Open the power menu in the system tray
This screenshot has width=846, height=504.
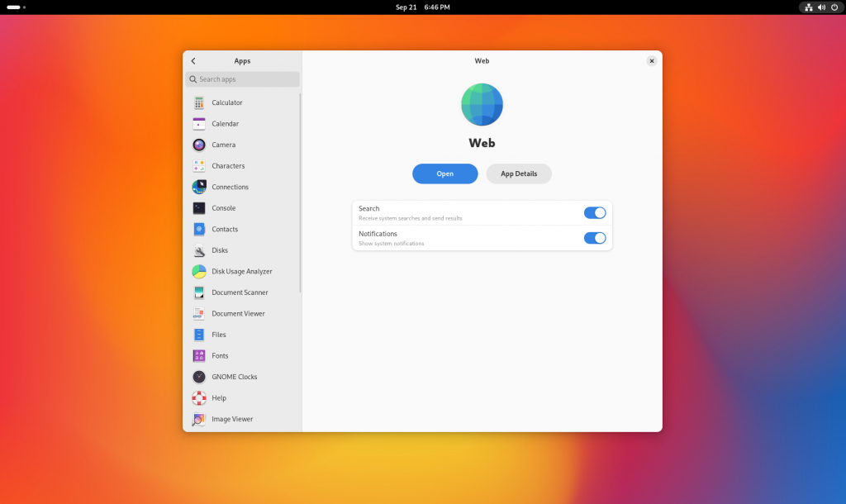click(x=833, y=7)
